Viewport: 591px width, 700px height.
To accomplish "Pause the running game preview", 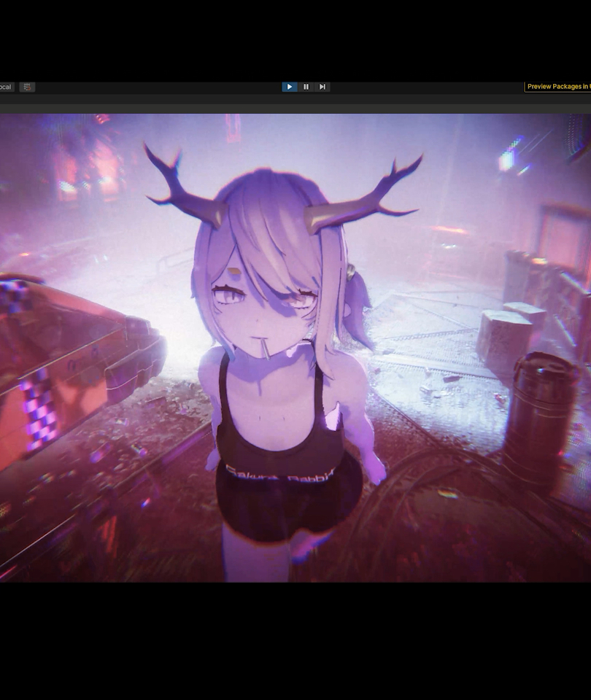I will [306, 87].
